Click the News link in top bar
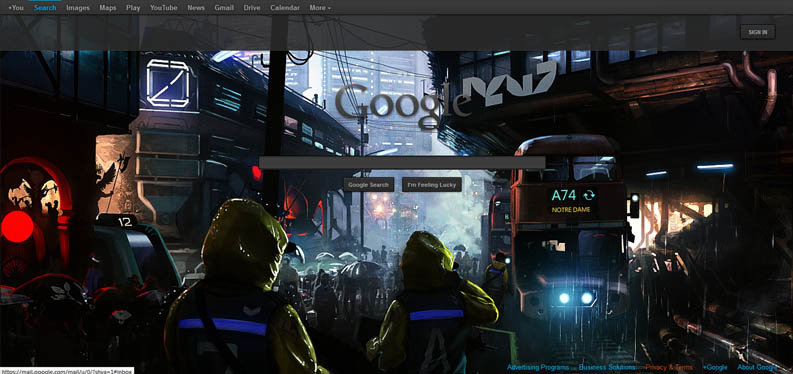Screen dimensions: 793x374 tap(196, 8)
